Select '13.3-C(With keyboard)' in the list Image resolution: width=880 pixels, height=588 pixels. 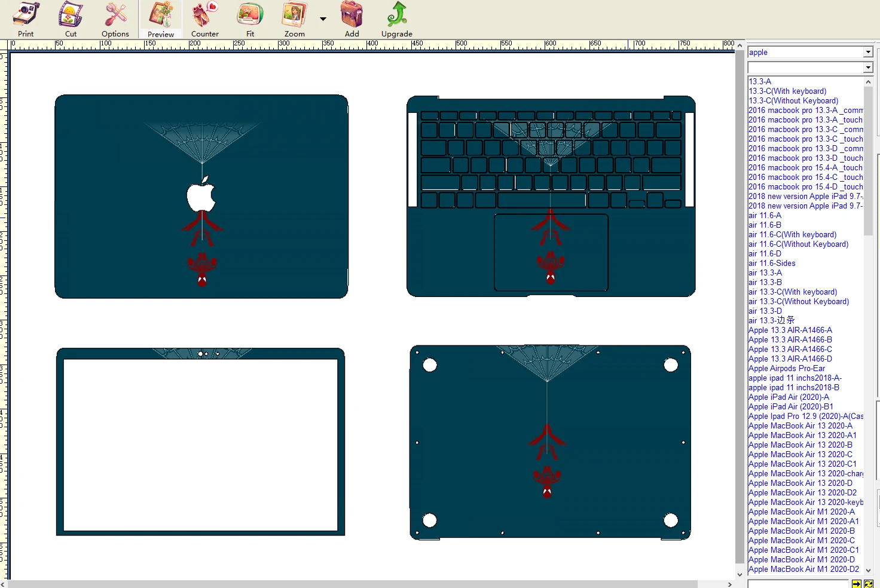(787, 91)
